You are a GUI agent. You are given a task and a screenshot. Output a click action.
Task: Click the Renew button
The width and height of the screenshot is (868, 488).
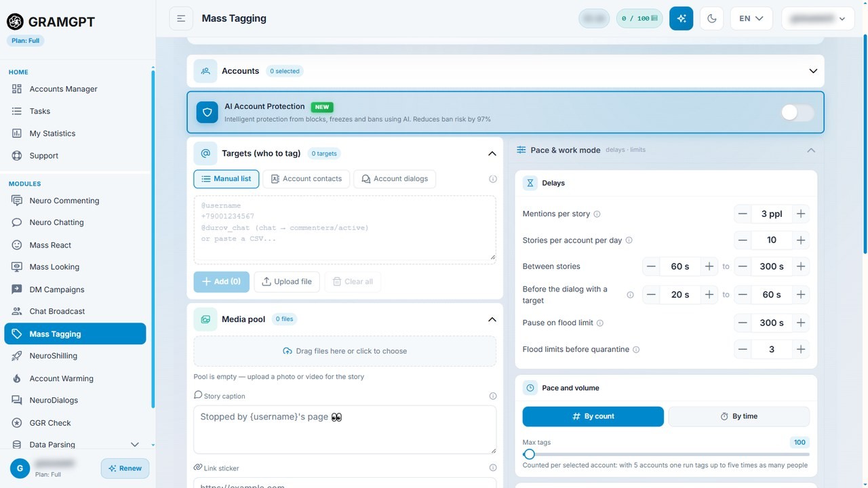point(125,468)
